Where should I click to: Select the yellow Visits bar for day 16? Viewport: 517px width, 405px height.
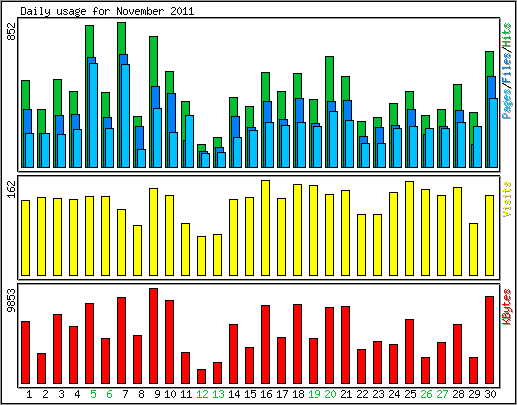[x=266, y=228]
